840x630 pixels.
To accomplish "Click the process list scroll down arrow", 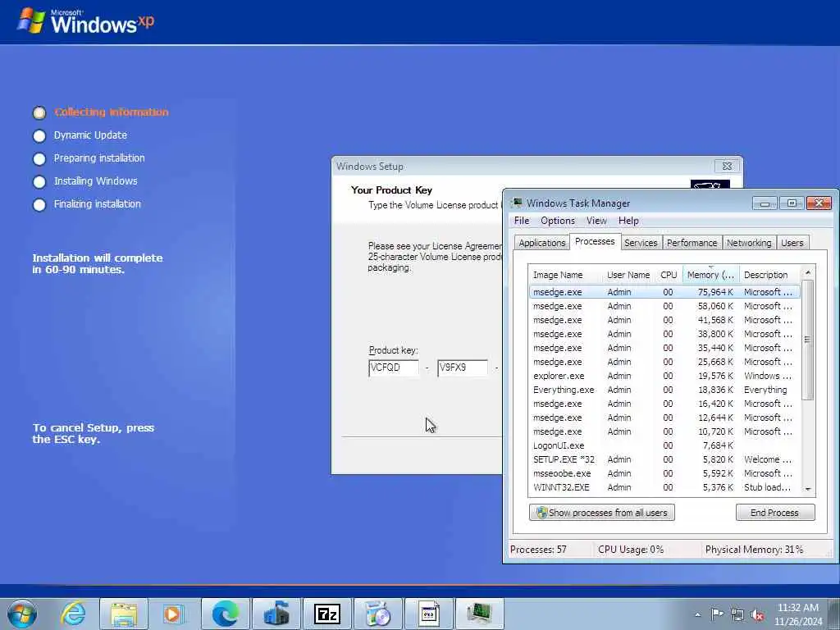I will click(x=808, y=489).
